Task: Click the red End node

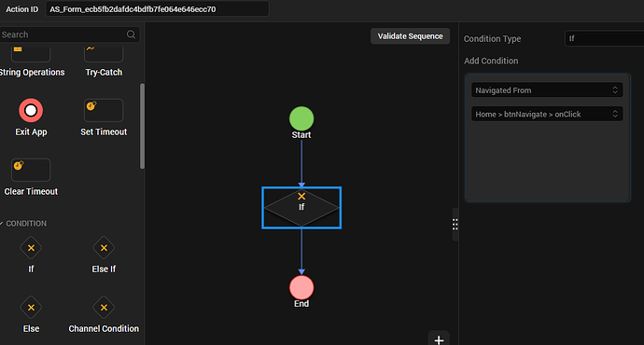Action: (301, 287)
